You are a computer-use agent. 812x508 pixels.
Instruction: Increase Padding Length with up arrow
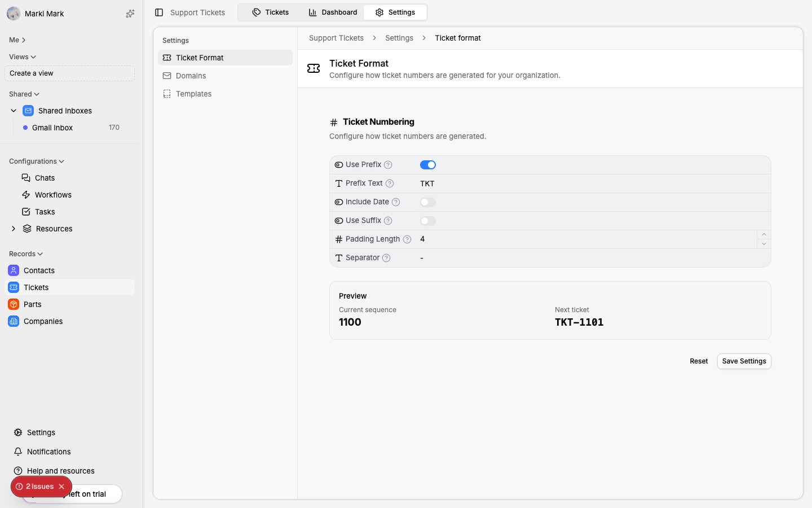[x=764, y=235]
